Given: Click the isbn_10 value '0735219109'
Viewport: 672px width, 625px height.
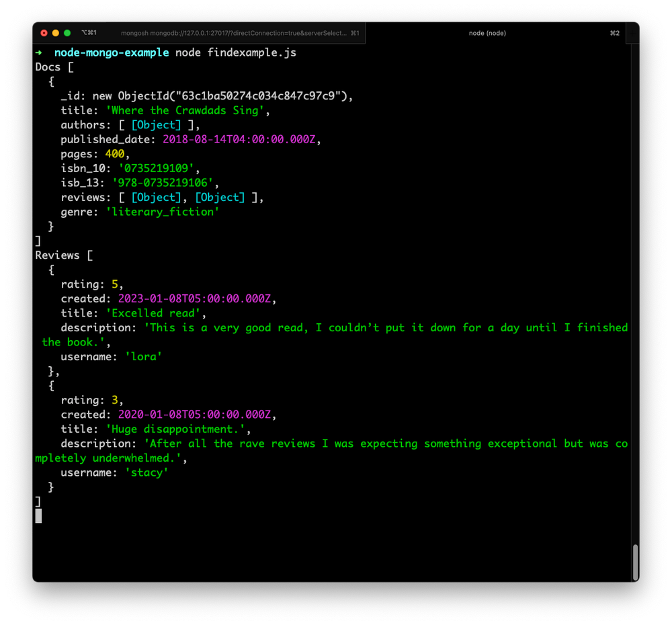Looking at the screenshot, I should click(x=158, y=168).
